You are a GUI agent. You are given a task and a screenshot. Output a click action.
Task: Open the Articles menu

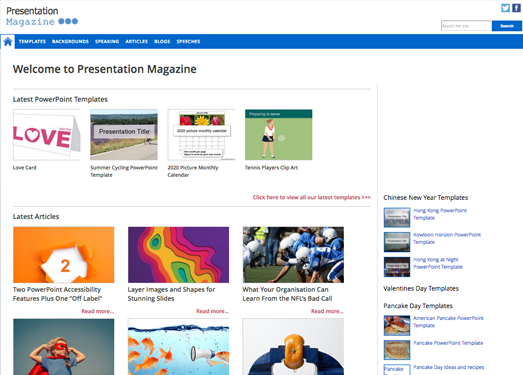click(x=136, y=41)
